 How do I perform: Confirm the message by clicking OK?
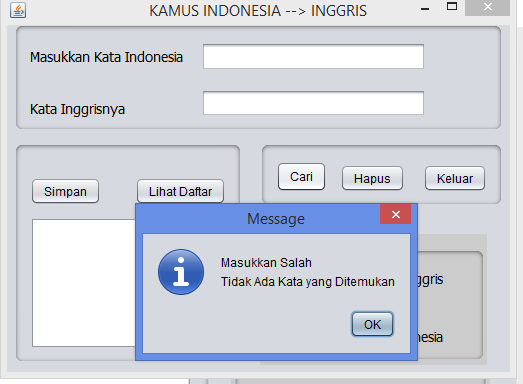coord(373,324)
